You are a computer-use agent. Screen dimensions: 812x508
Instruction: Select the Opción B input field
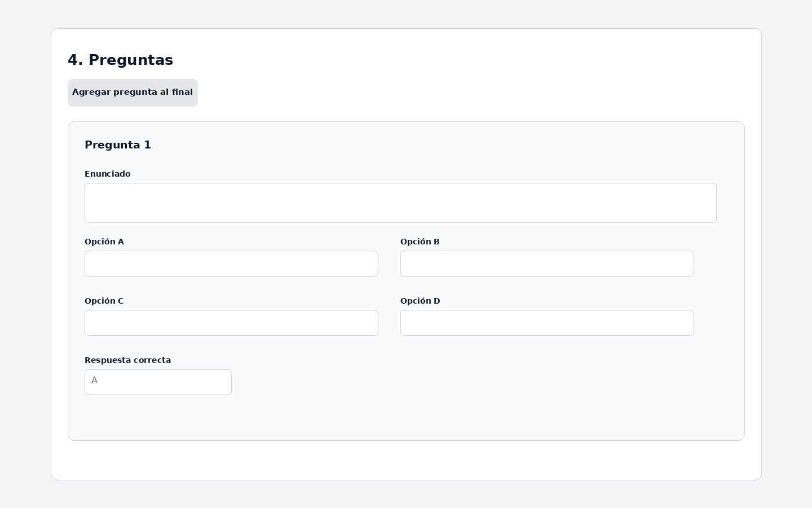547,264
